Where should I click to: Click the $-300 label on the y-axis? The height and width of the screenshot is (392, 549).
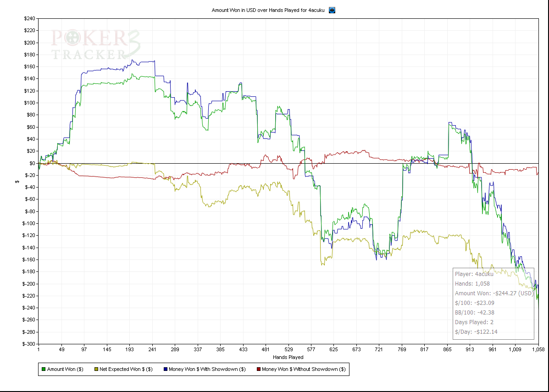28,344
